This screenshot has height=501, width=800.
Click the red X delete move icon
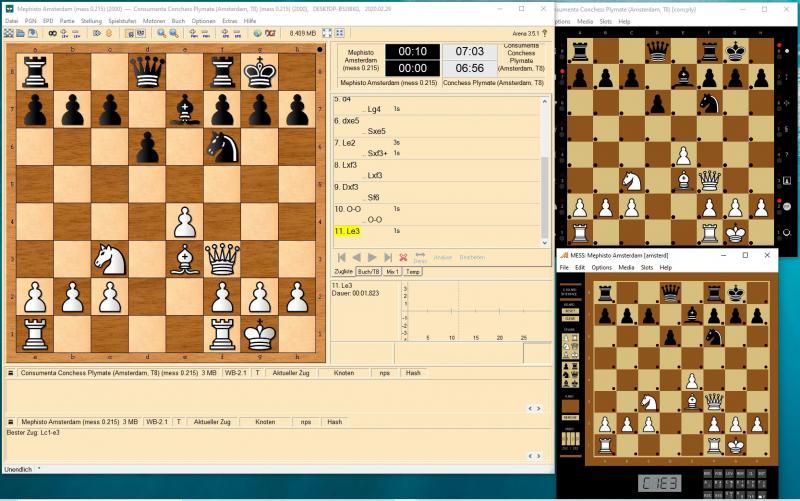[x=404, y=257]
